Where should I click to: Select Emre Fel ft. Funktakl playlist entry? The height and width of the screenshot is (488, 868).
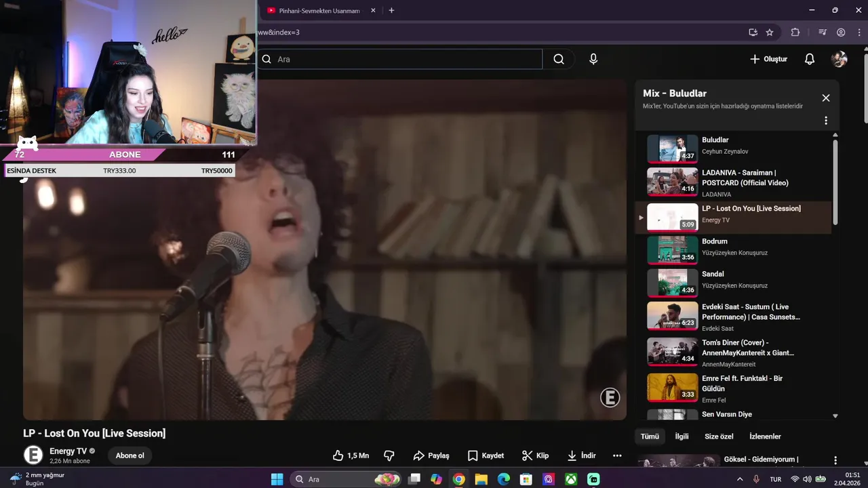[x=734, y=388]
